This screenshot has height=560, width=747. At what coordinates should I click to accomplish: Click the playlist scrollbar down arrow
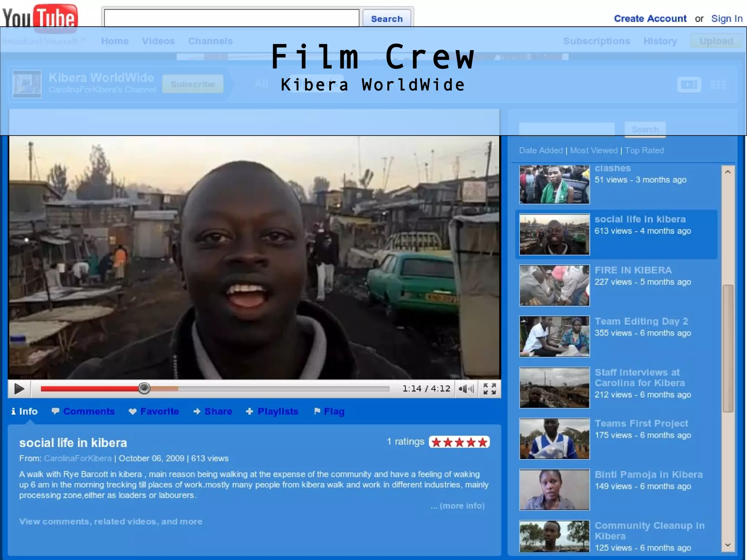coord(728,545)
